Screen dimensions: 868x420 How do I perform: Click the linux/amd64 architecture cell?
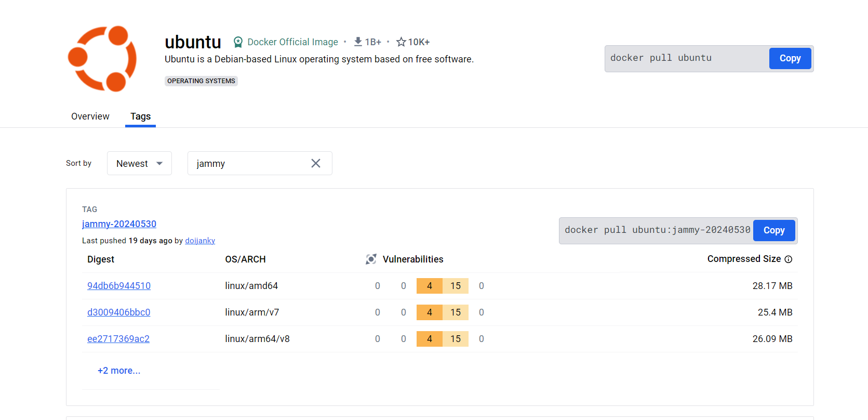pos(251,286)
